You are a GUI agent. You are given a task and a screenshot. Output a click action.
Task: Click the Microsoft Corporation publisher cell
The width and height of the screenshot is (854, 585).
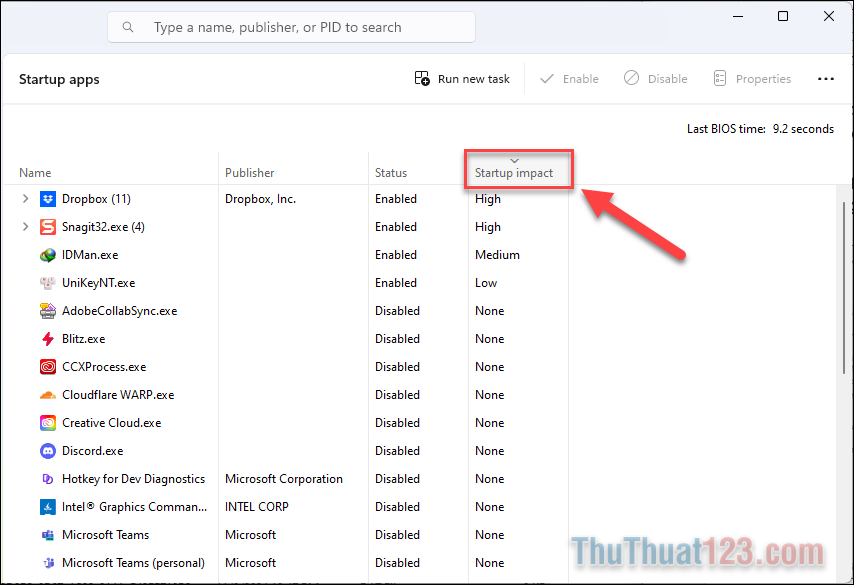pos(284,479)
